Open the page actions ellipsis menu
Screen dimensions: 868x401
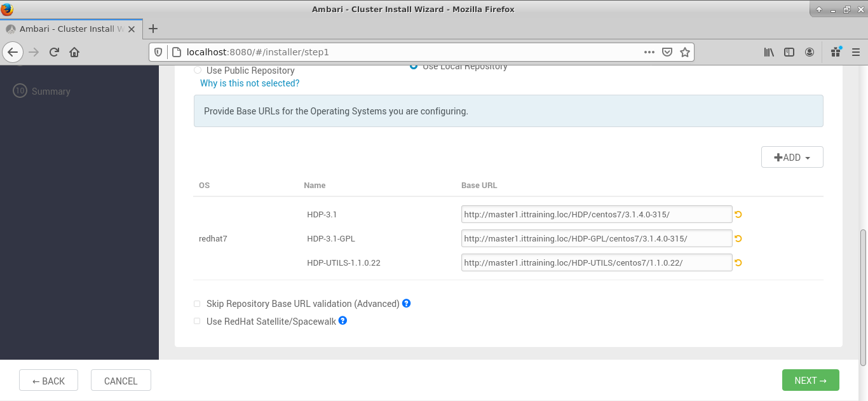click(649, 52)
